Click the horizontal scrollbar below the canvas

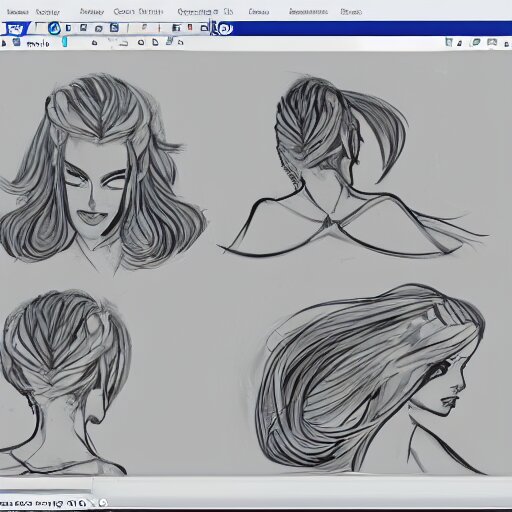coord(46,491)
